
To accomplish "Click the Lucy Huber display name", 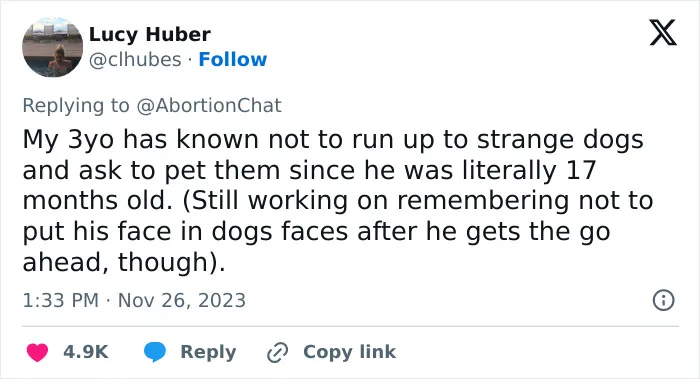I will point(150,34).
